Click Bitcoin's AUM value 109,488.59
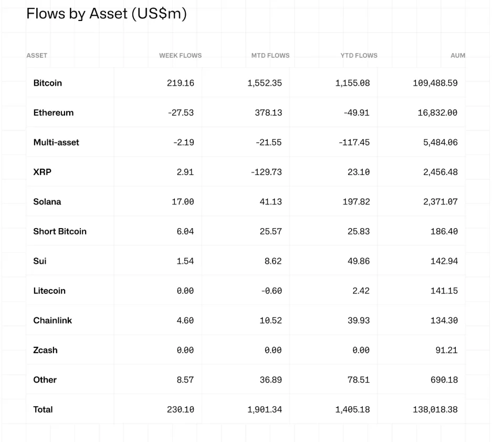504x442 pixels. pos(435,83)
